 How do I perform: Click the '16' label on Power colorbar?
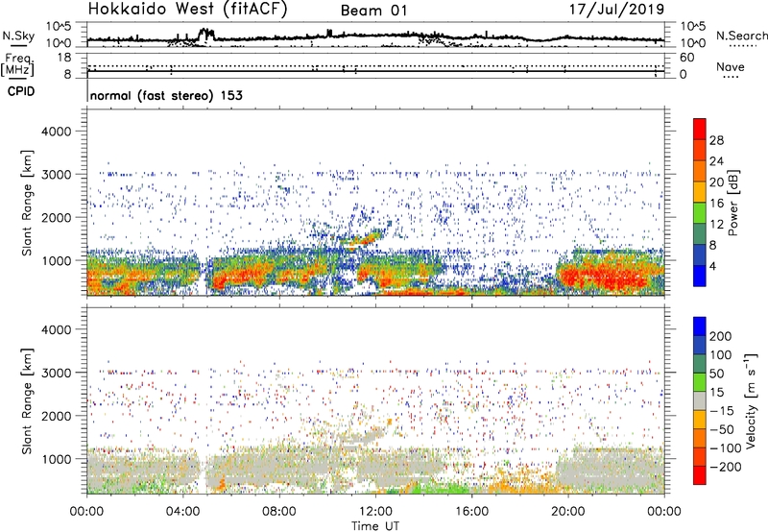click(x=716, y=204)
